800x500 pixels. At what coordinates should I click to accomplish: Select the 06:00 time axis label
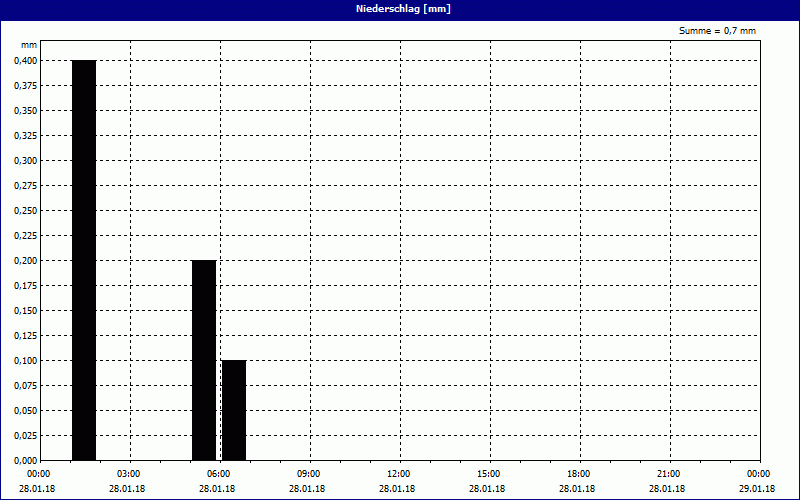point(218,474)
